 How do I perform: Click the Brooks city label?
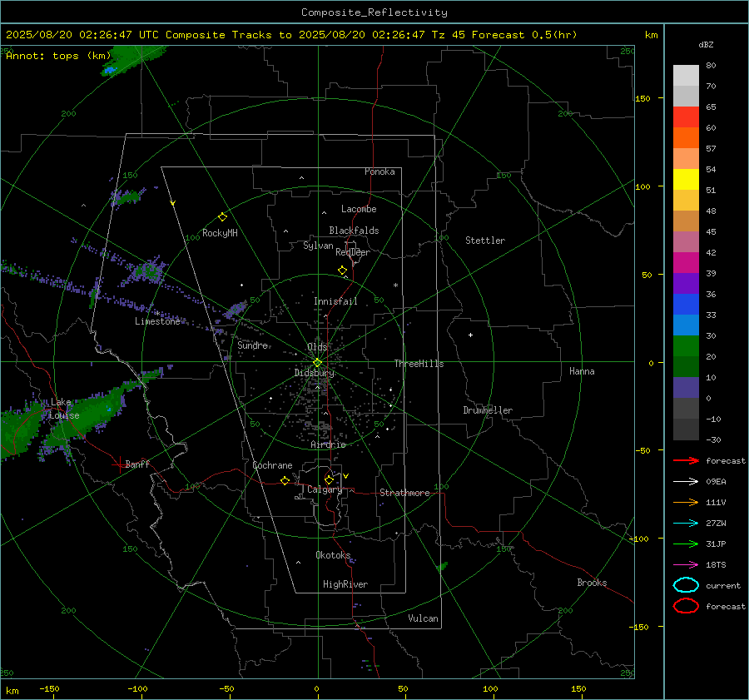point(592,583)
